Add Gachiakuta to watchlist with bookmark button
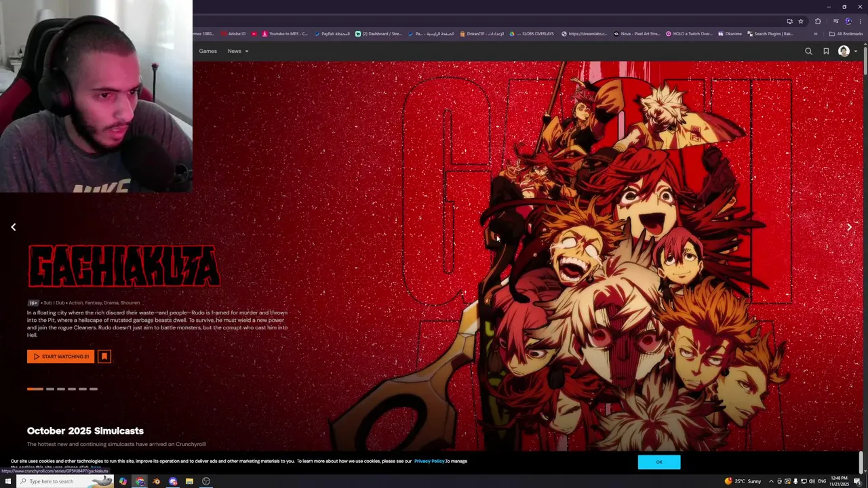The image size is (868, 488). [x=104, y=357]
